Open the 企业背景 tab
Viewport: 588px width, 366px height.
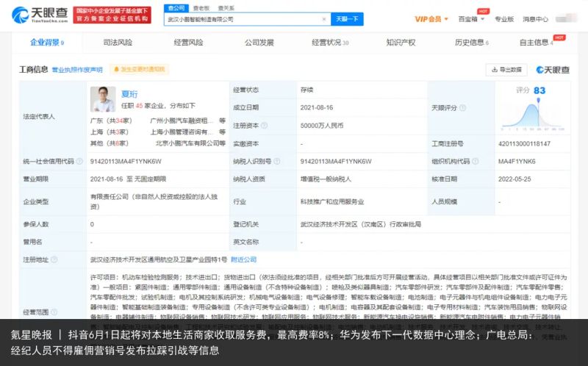pyautogui.click(x=47, y=43)
